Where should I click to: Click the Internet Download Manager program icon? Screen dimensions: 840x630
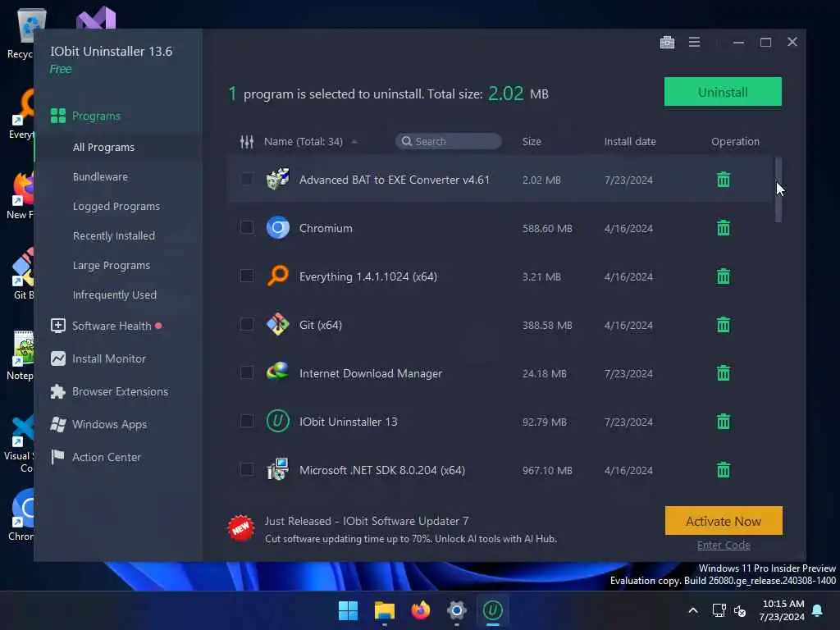(277, 372)
